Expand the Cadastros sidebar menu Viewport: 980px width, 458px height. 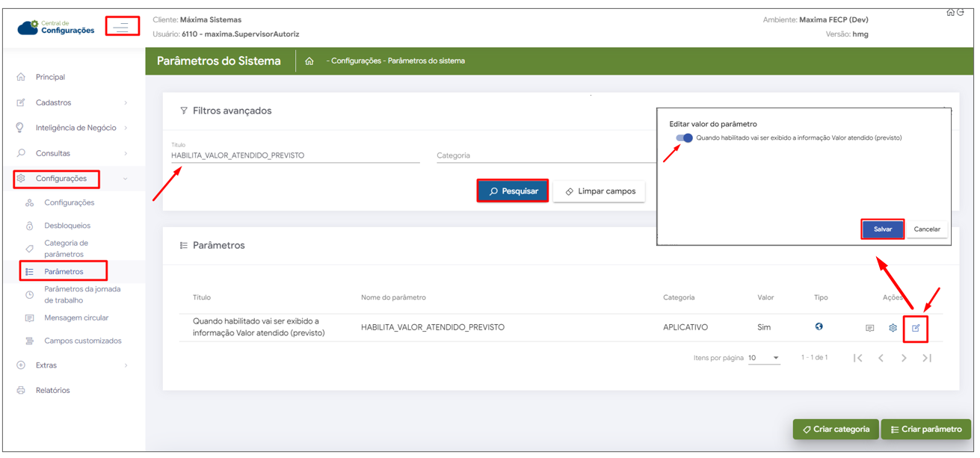pyautogui.click(x=73, y=102)
